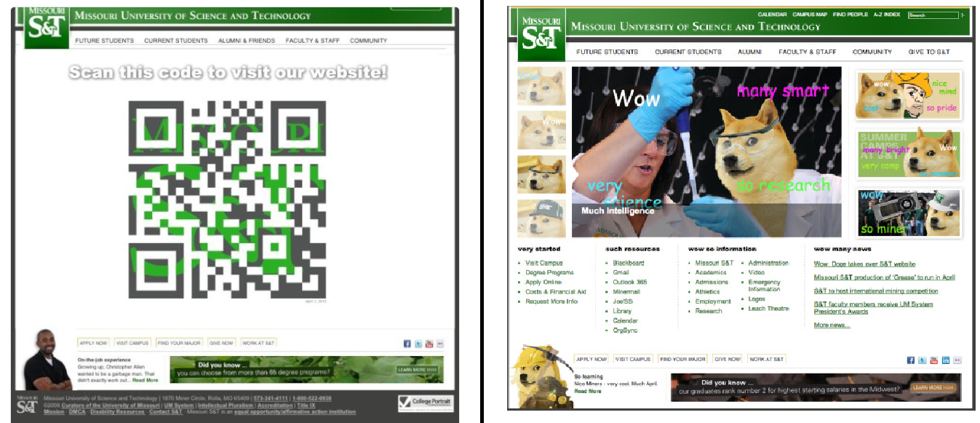Viewport: 980px width, 423px height.
Task: Open Faculty & Staff on the QR code page
Action: tap(312, 41)
